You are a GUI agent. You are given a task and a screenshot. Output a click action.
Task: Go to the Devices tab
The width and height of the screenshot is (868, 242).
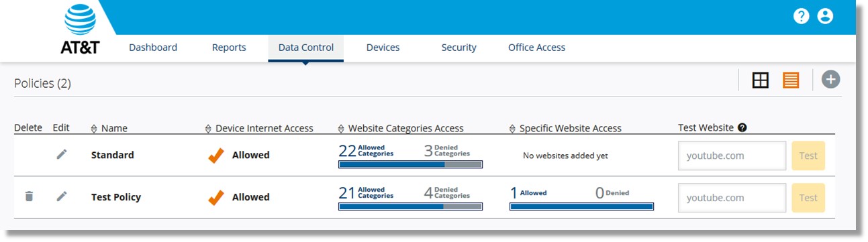coord(383,48)
